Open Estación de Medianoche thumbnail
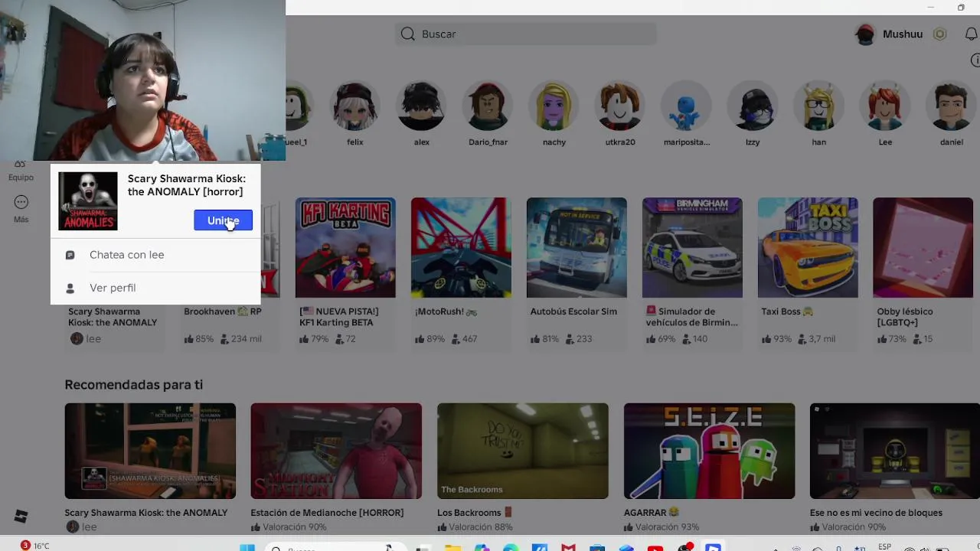 (336, 451)
